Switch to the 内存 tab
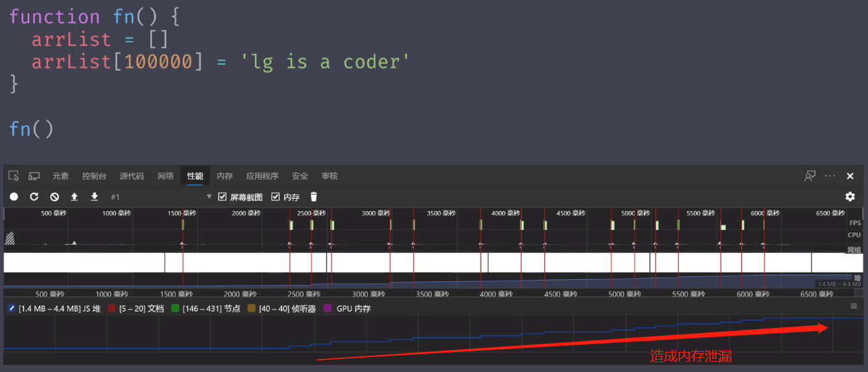Viewport: 868px width, 372px height. (224, 176)
